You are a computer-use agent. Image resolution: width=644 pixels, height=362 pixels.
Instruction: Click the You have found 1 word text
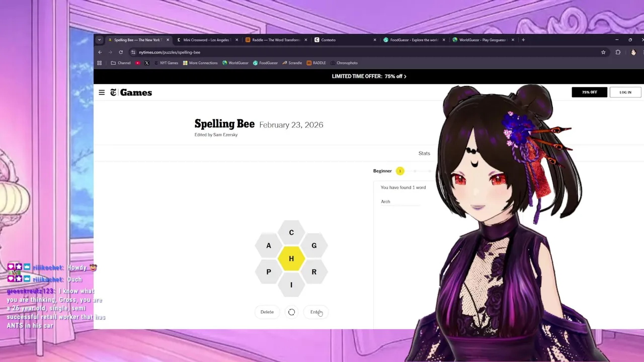coord(403,188)
